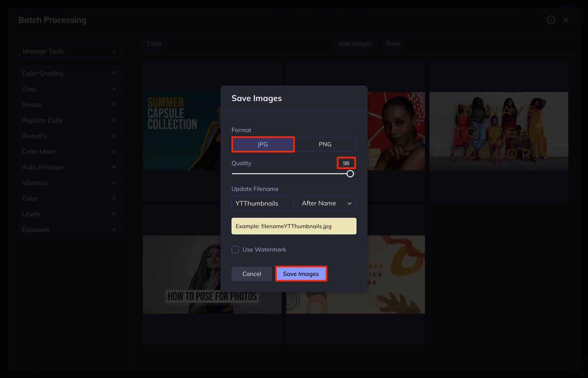
Task: Remove the Beautify tool
Action: 114,136
